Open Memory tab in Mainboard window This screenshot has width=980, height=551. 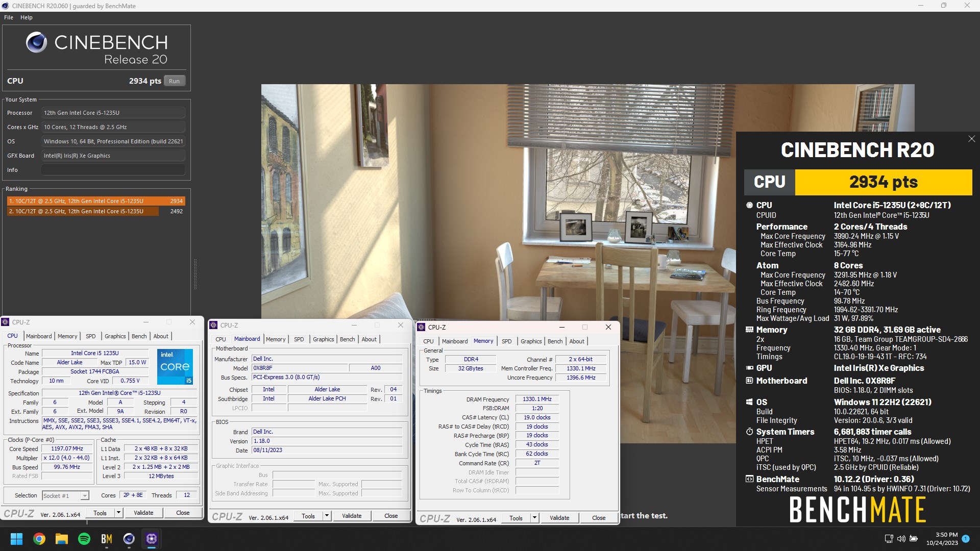[276, 339]
